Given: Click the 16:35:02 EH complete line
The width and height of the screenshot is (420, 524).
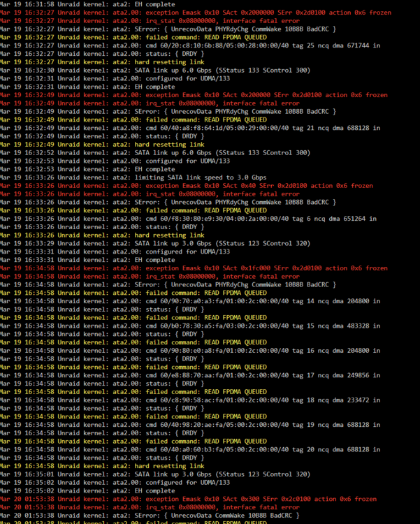Looking at the screenshot, I should tap(87, 491).
